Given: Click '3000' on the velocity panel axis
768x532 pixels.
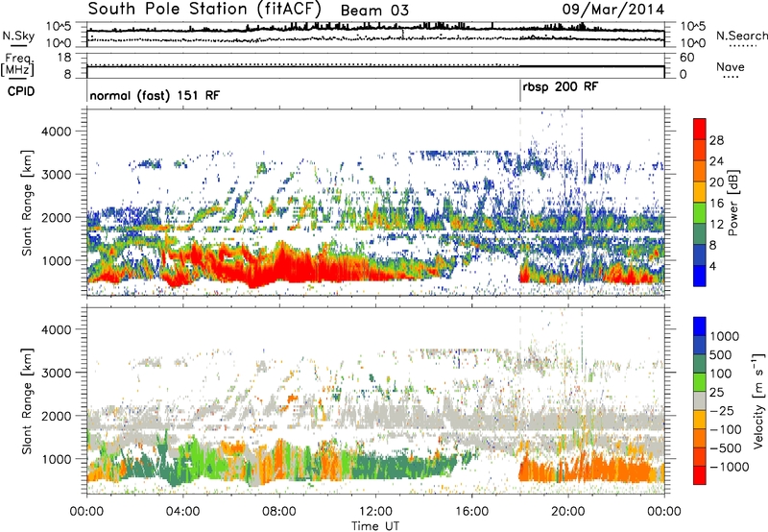Looking at the screenshot, I should (x=57, y=373).
